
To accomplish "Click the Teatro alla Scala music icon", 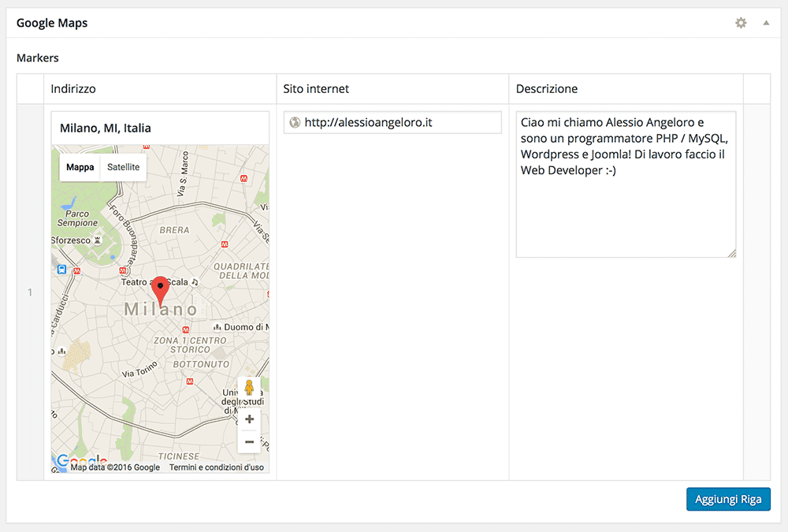I will pos(195,281).
